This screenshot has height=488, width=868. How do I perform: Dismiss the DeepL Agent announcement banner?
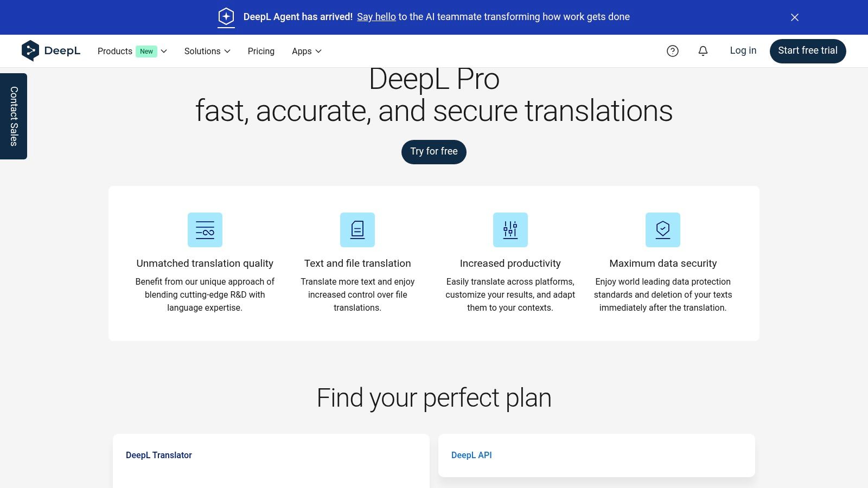click(795, 17)
